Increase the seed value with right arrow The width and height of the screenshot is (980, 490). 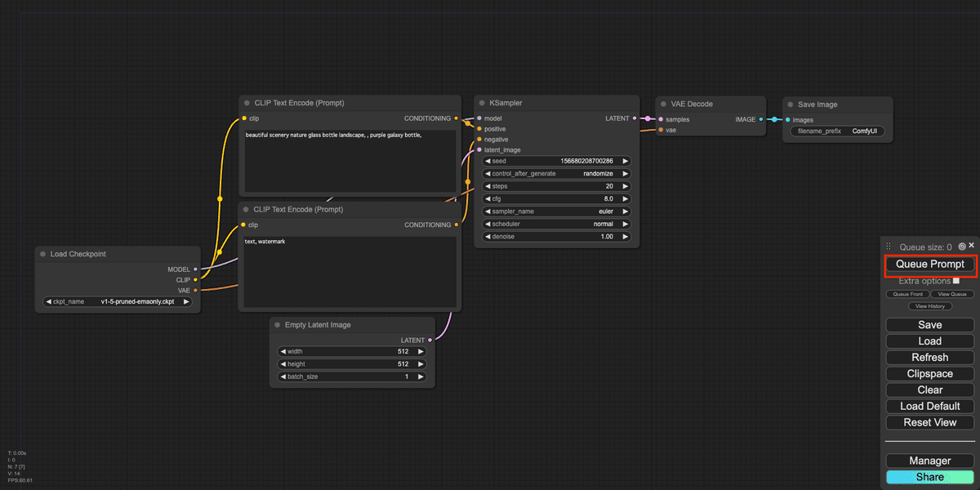click(626, 161)
